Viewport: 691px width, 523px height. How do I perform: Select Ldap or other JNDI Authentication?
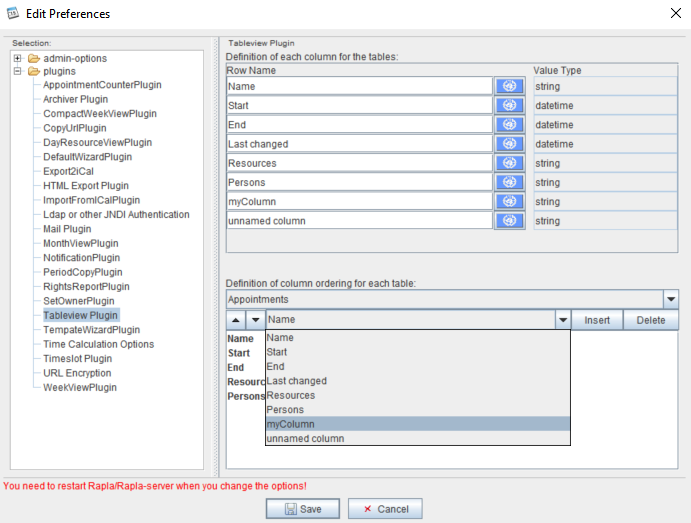pos(116,214)
